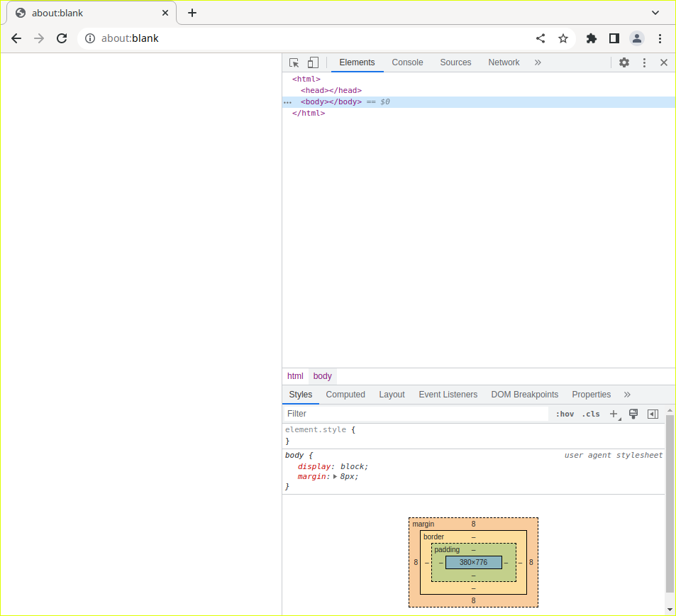Click the element.style rule selector
The image size is (676, 616).
(x=315, y=429)
